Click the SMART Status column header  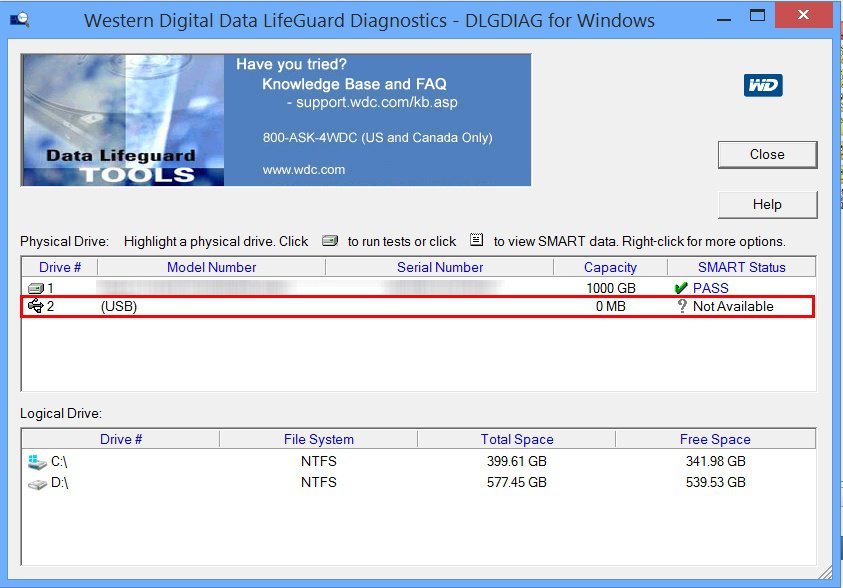click(741, 267)
